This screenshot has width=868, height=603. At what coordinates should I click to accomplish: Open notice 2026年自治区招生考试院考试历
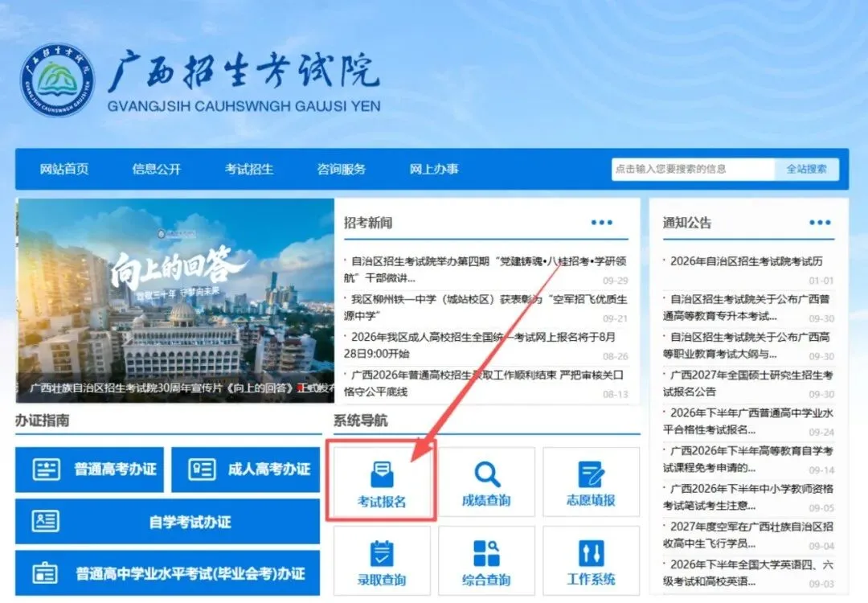point(746,261)
